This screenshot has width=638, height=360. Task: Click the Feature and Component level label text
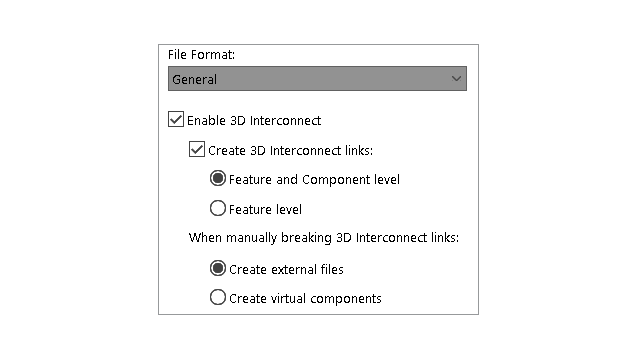(314, 179)
